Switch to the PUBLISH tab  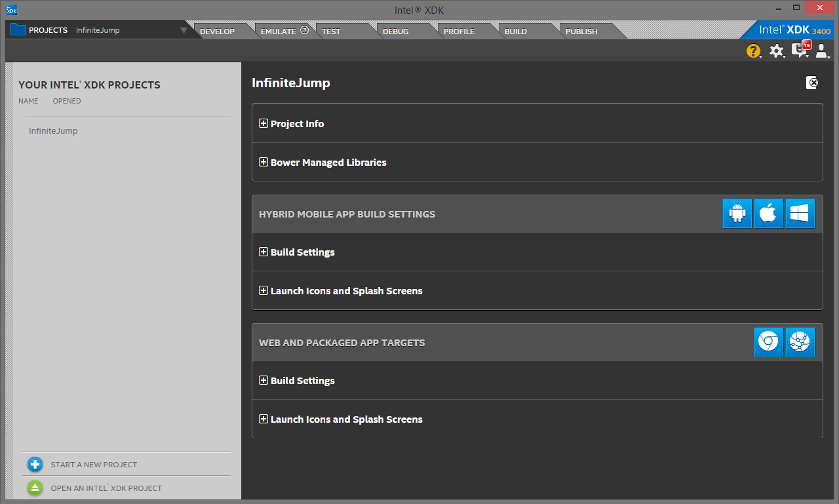coord(581,31)
